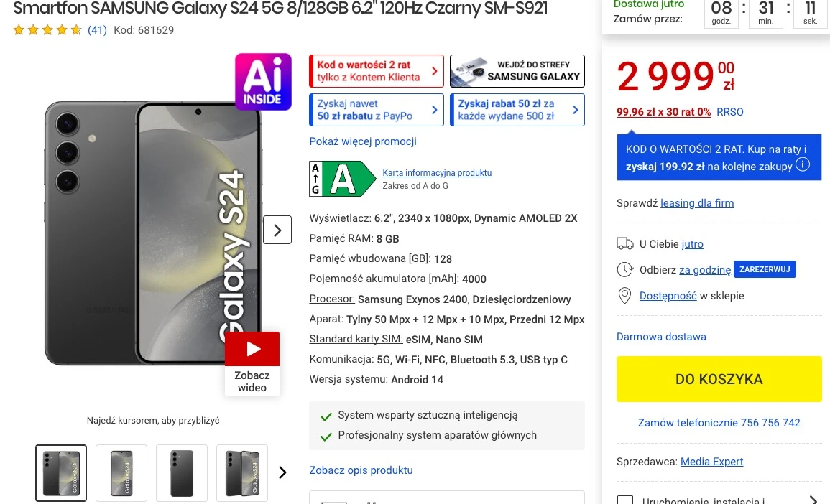Click the info icon in blue installment banner

pyautogui.click(x=803, y=165)
